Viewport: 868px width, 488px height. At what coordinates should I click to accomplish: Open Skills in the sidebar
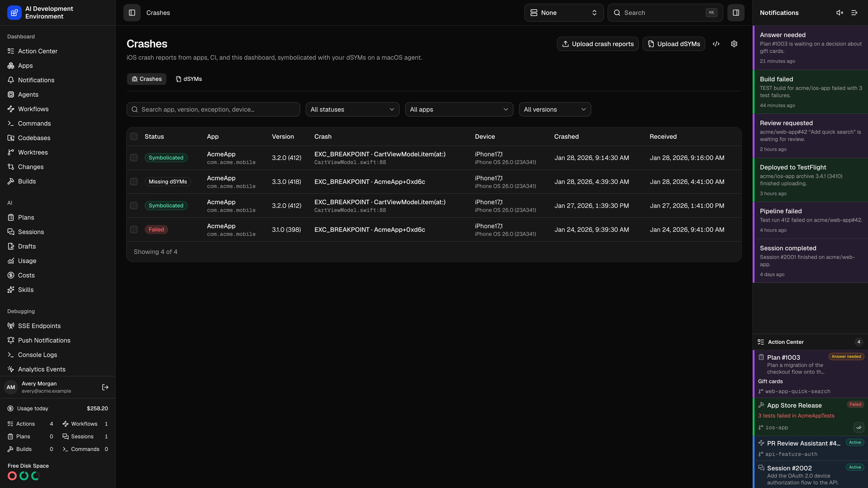(58, 290)
